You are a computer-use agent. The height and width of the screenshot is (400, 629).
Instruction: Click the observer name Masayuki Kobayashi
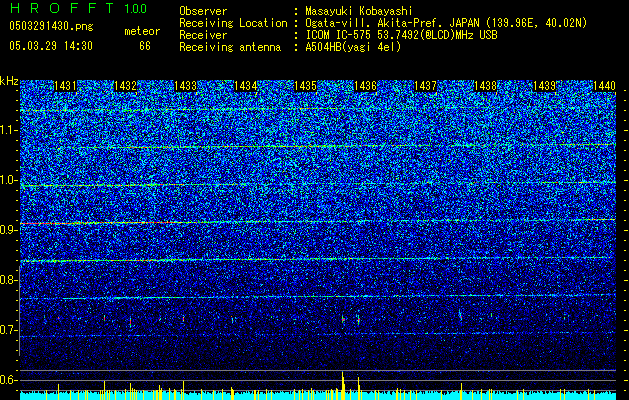click(359, 11)
